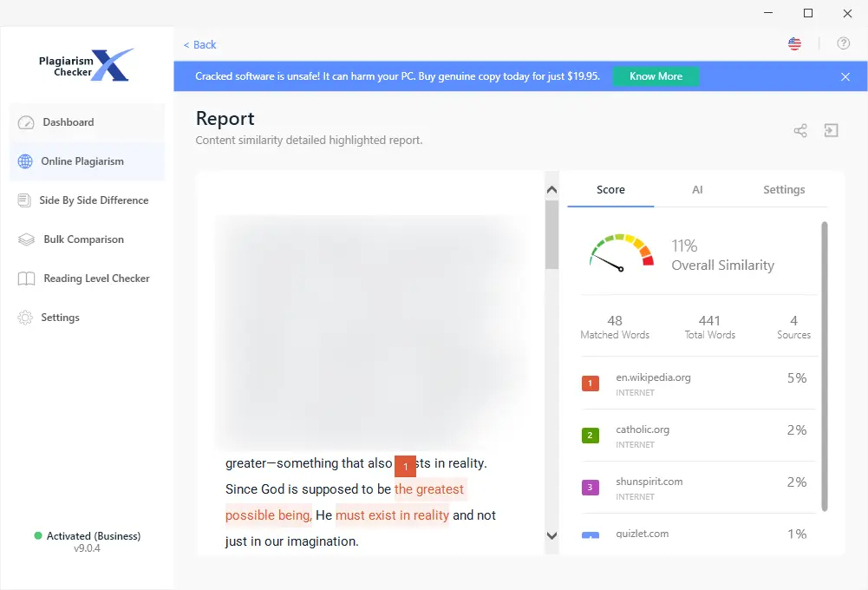This screenshot has width=868, height=590.
Task: Click the document scrollbar thumb
Action: (x=551, y=235)
